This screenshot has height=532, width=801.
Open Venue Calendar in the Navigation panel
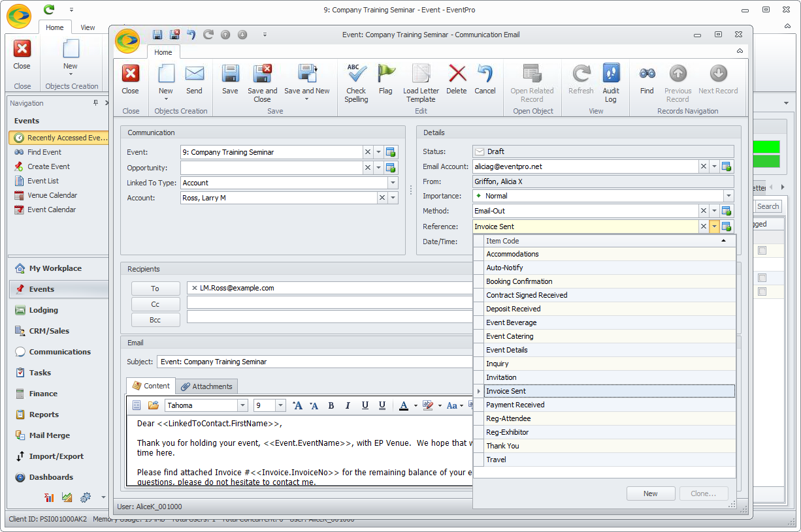52,195
